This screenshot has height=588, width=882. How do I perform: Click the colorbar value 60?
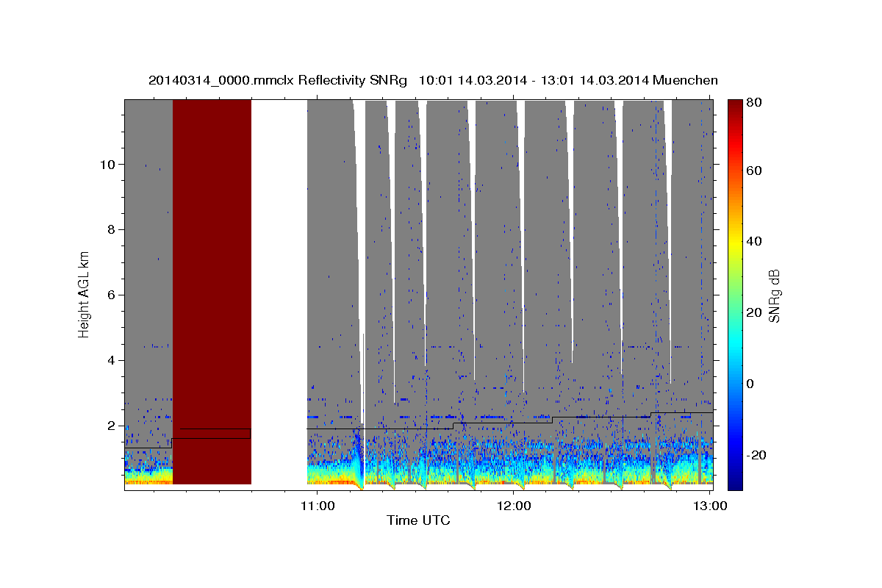[753, 171]
